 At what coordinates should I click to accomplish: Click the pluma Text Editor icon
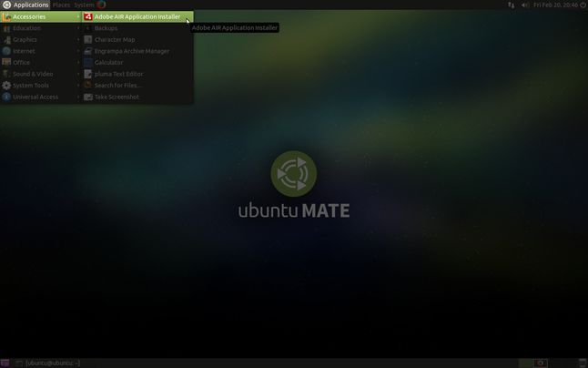tap(87, 75)
